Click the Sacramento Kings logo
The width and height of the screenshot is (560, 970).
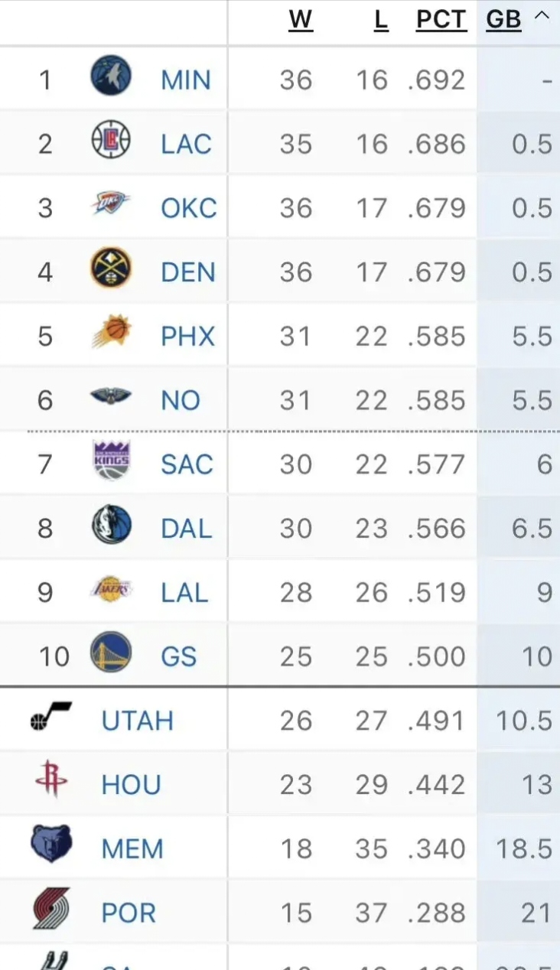pyautogui.click(x=111, y=461)
